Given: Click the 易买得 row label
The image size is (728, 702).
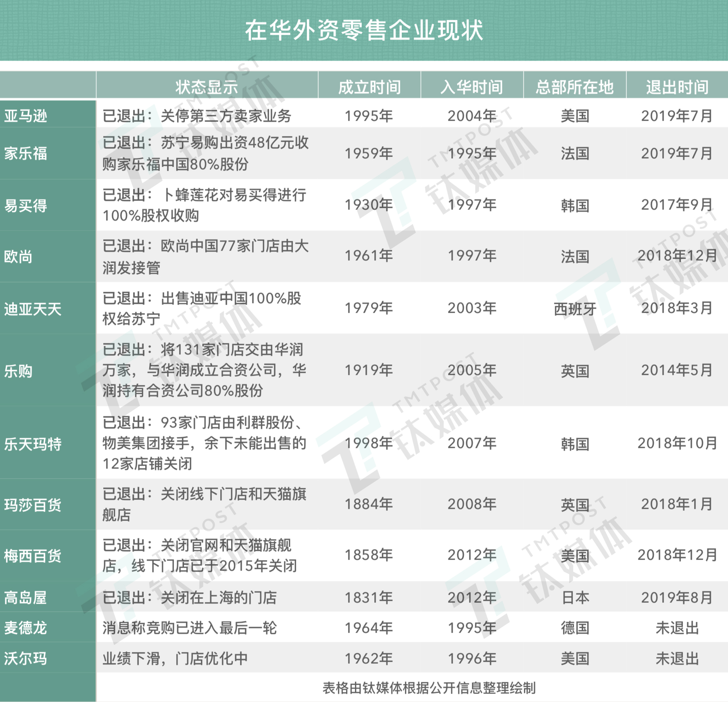Looking at the screenshot, I should click(x=26, y=206).
